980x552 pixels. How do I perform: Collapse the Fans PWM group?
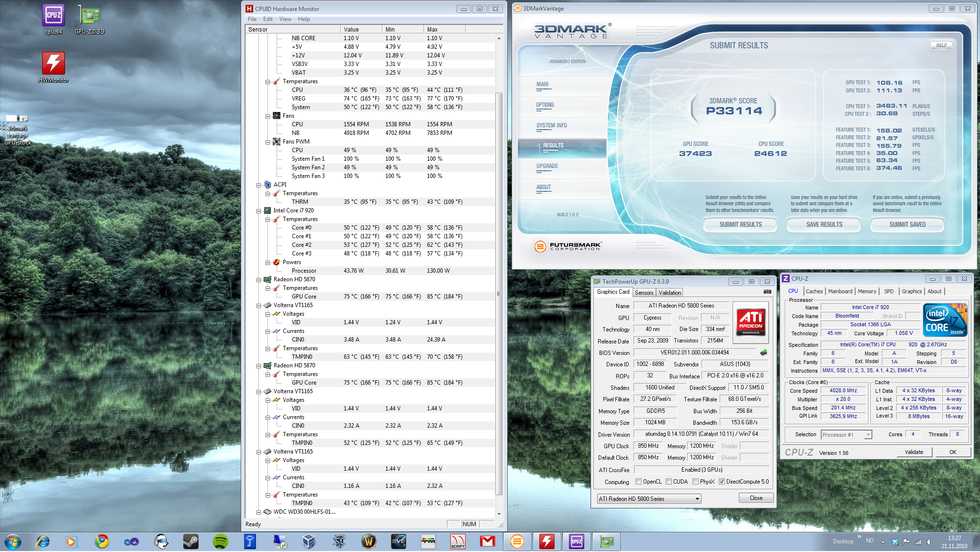coord(268,142)
